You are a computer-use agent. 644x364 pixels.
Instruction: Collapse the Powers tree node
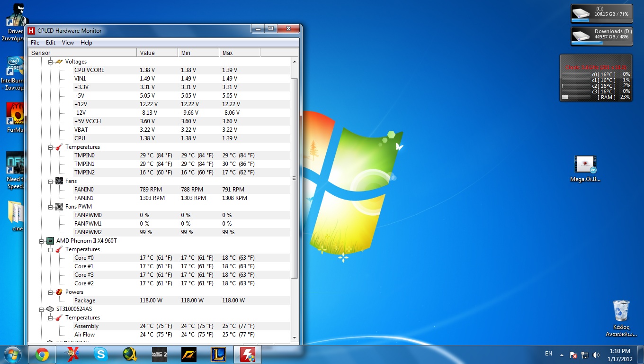pyautogui.click(x=51, y=292)
